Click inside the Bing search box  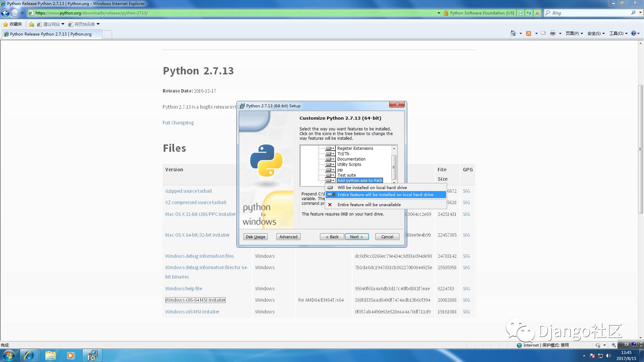click(587, 13)
